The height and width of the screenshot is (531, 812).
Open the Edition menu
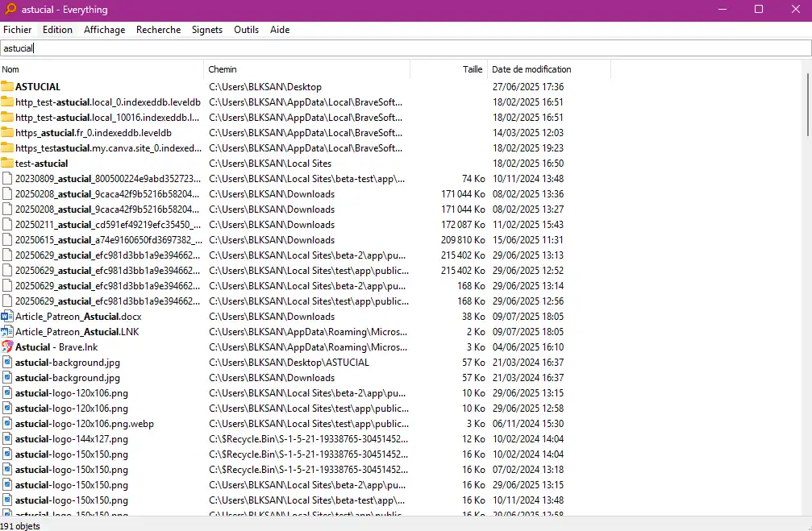pos(57,30)
